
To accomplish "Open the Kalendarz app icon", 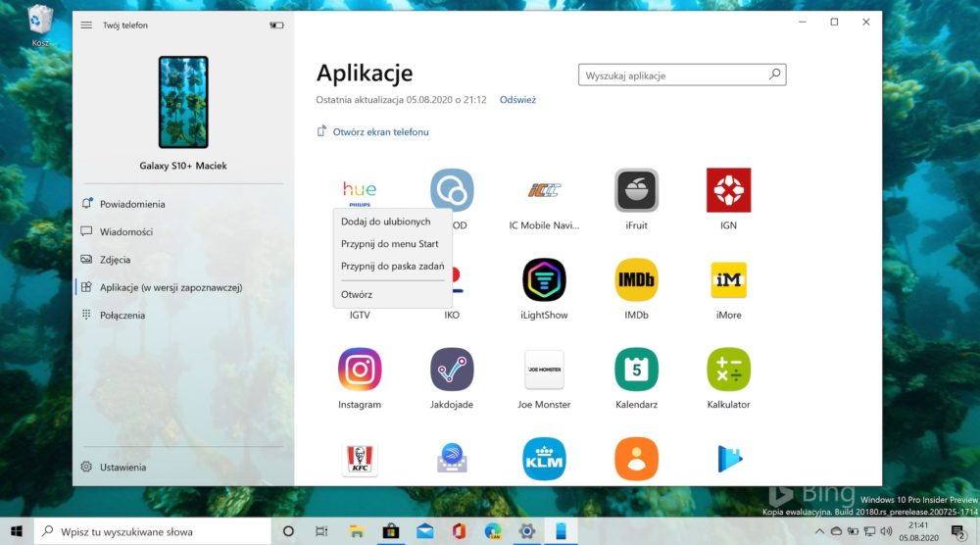I will 636,370.
